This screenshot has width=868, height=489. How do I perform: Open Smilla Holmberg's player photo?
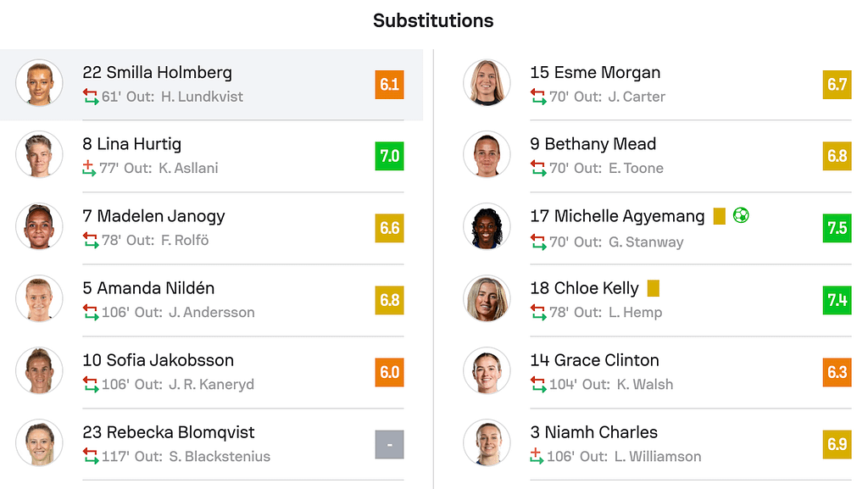point(39,83)
